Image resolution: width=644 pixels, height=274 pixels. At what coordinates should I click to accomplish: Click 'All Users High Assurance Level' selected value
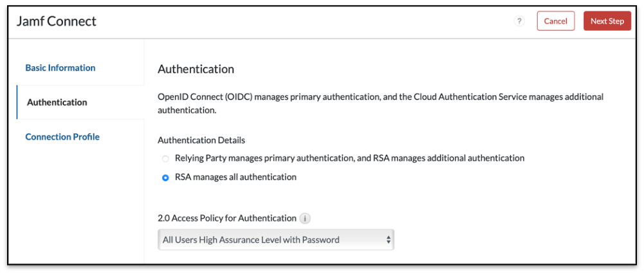(x=251, y=240)
